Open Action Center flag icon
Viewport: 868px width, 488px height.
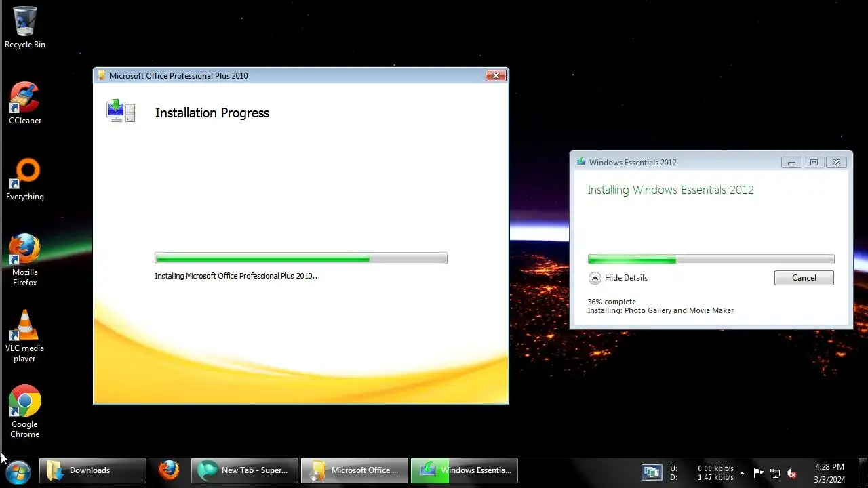(758, 473)
